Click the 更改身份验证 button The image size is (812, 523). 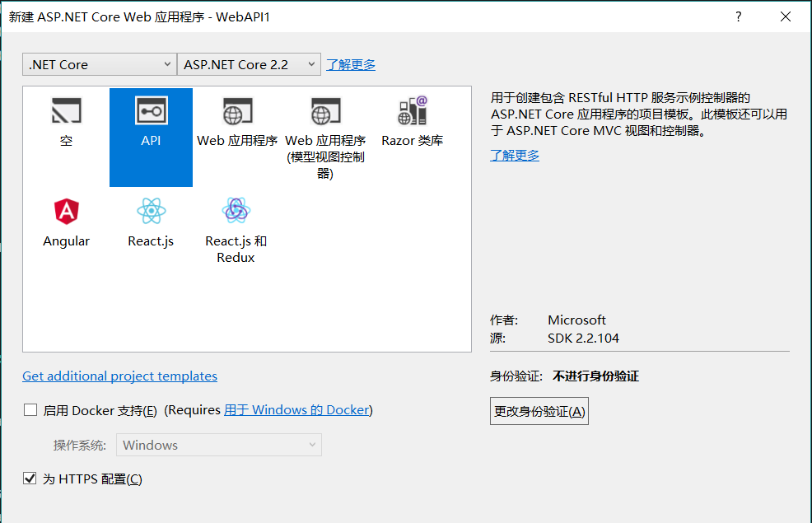(539, 411)
